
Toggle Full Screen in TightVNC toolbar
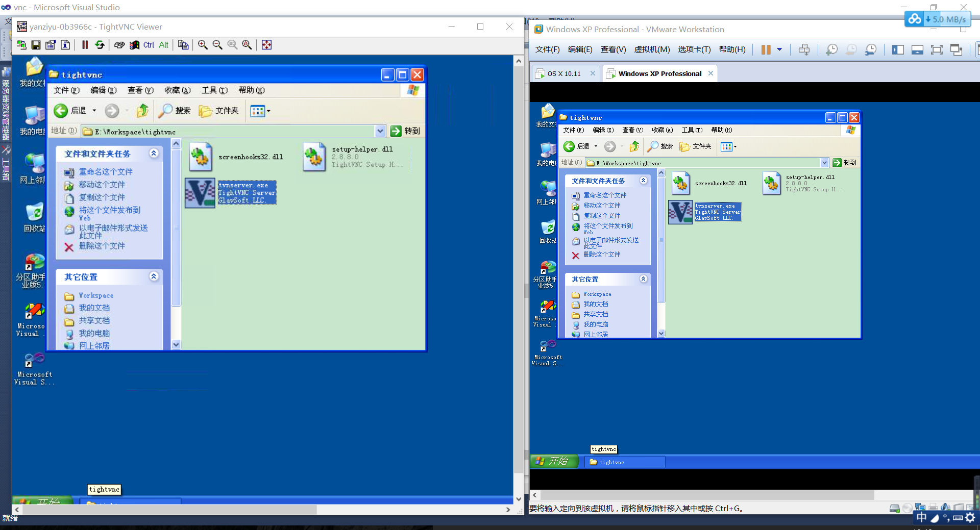coord(266,45)
